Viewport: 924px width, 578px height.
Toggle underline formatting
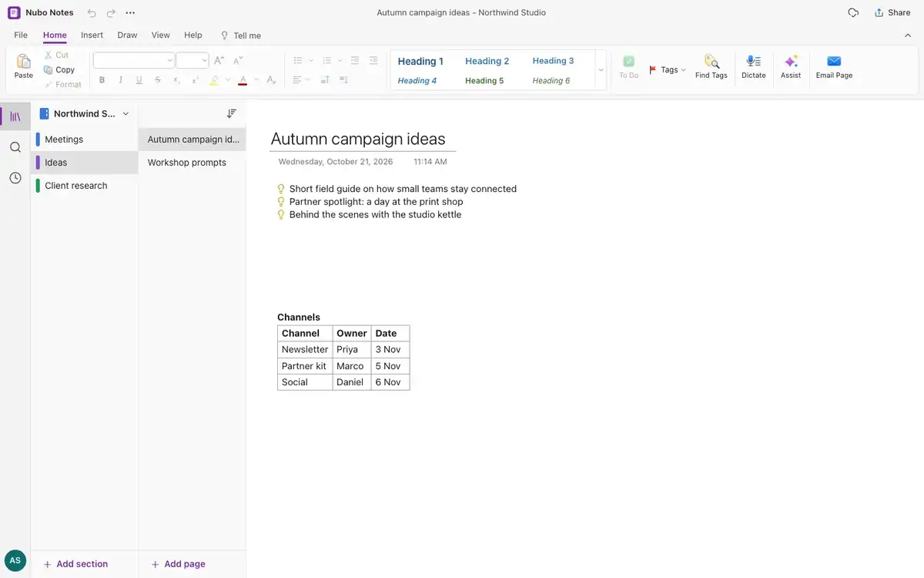point(139,79)
